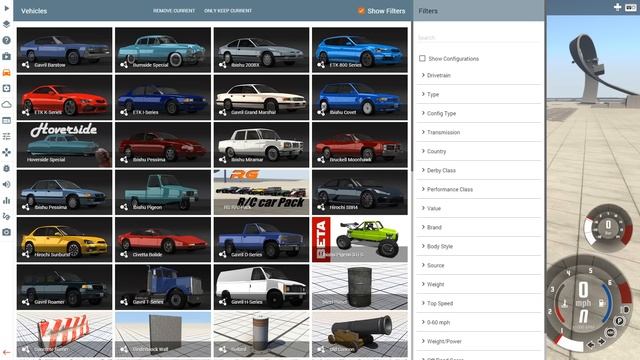Open the tuning sliders icon
The width and height of the screenshot is (640, 360).
click(x=7, y=136)
